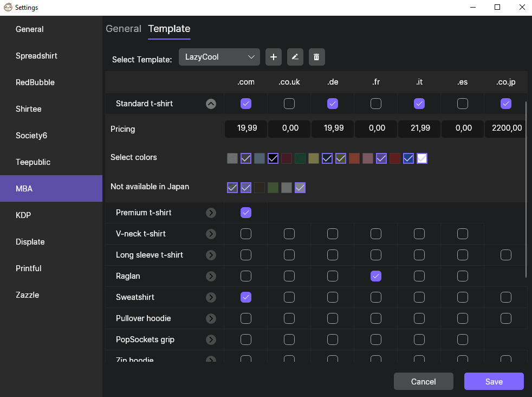Save the template settings
This screenshot has width=532, height=397.
(494, 381)
